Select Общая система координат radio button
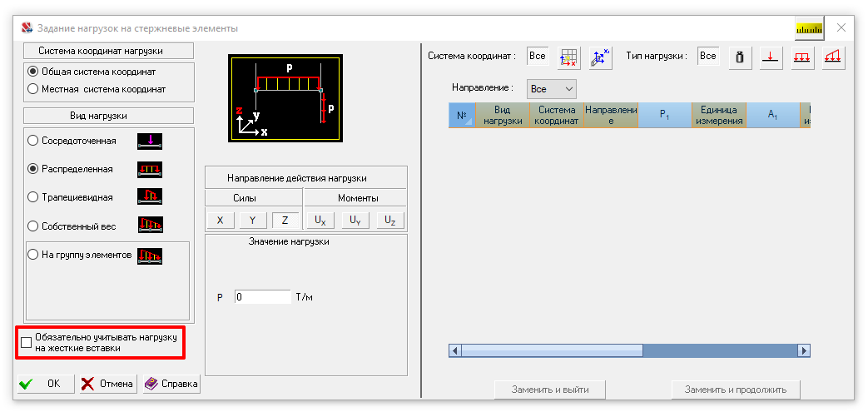The image size is (868, 417). click(x=33, y=72)
